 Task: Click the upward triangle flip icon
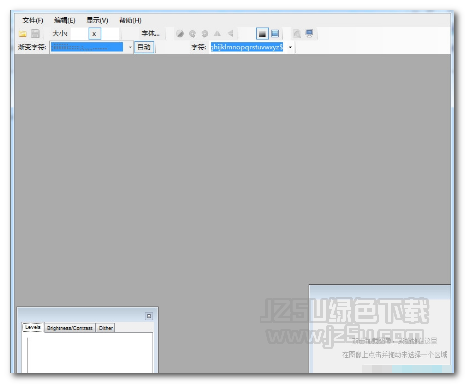click(x=217, y=34)
